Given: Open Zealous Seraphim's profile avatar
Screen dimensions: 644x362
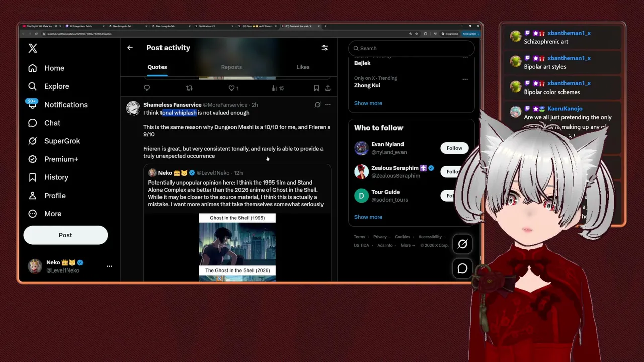Looking at the screenshot, I should [361, 172].
